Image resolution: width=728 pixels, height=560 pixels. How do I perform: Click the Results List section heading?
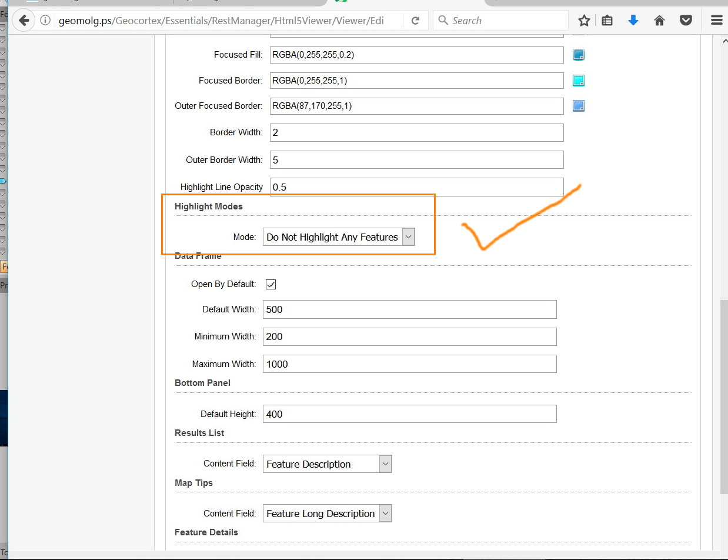pyautogui.click(x=199, y=433)
